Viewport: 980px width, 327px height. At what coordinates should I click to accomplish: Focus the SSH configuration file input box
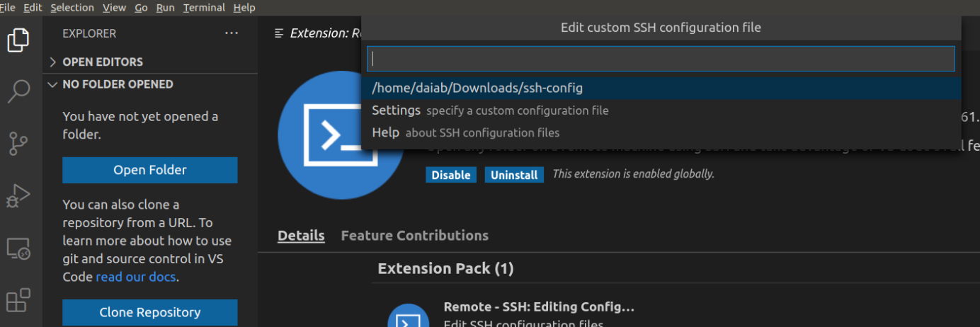coord(661,59)
